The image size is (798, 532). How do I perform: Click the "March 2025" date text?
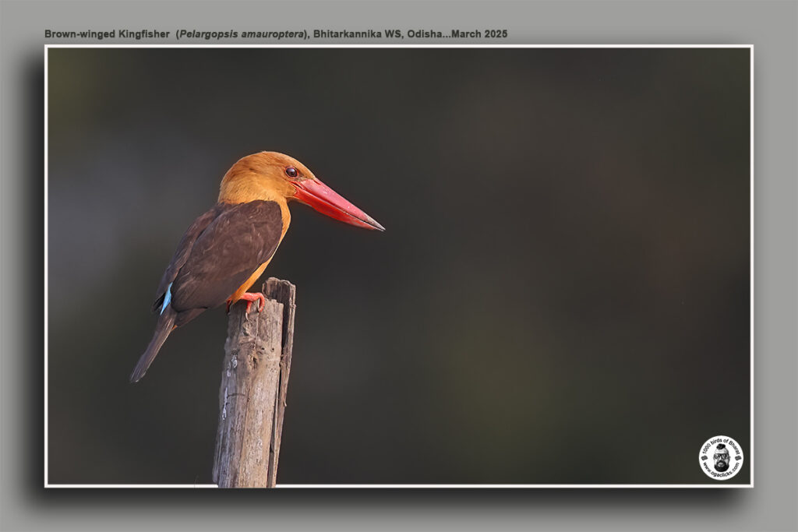coord(478,34)
